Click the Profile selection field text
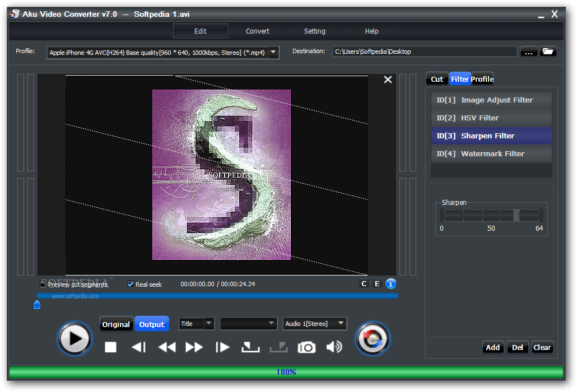Screen dimensions: 577x392 point(157,53)
